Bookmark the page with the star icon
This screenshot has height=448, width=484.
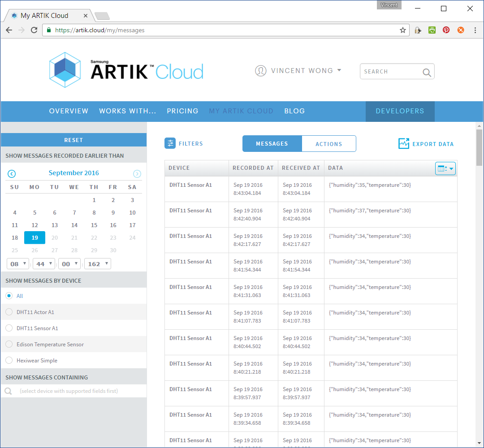[x=402, y=30]
